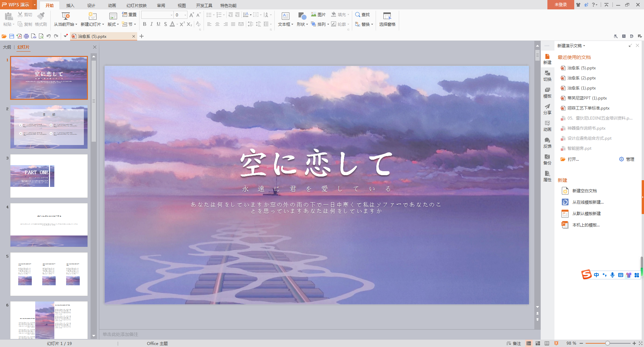
Task: Click the Find (查找) magnifier icon
Action: 358,15
